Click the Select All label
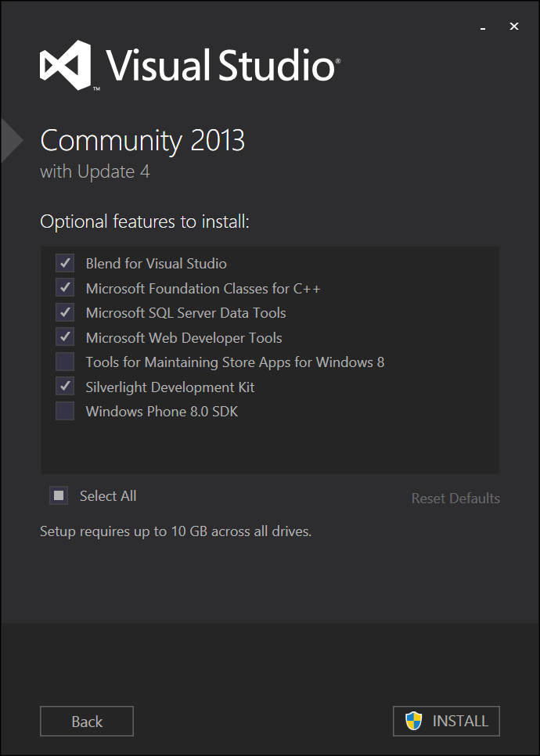 pyautogui.click(x=107, y=495)
